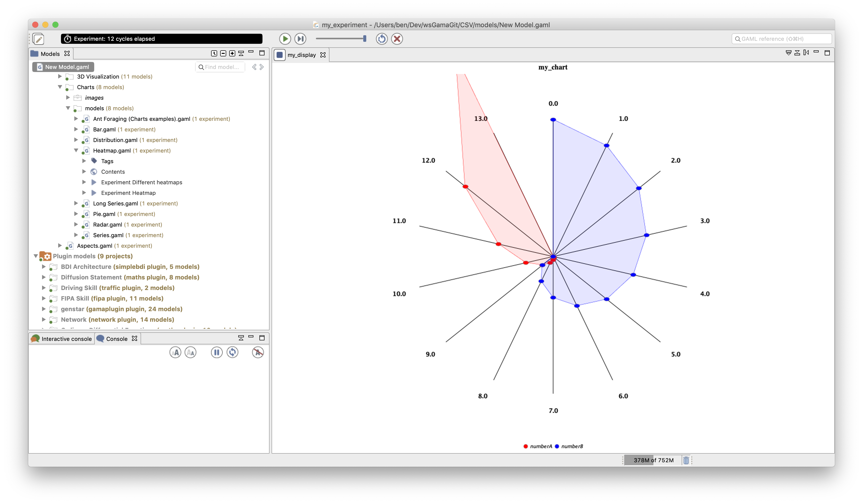Click the 378M of 752M memory bar

point(653,460)
